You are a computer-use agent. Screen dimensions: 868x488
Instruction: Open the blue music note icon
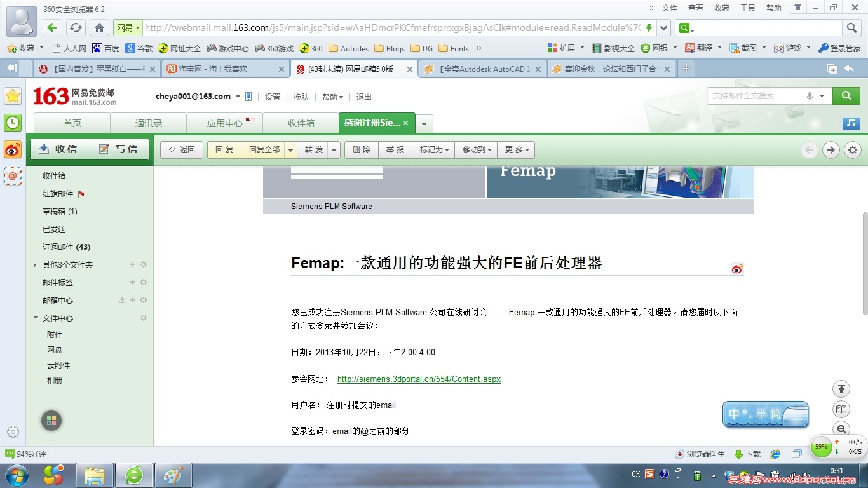point(851,123)
